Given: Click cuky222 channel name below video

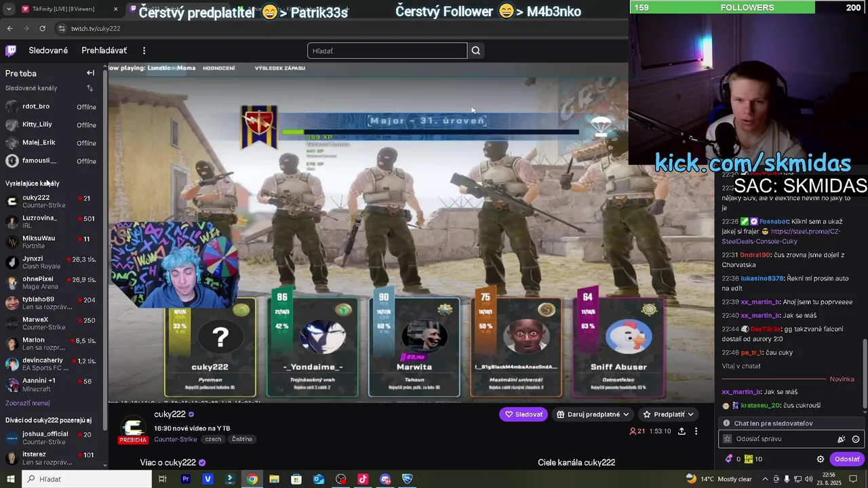Looking at the screenshot, I should [170, 414].
